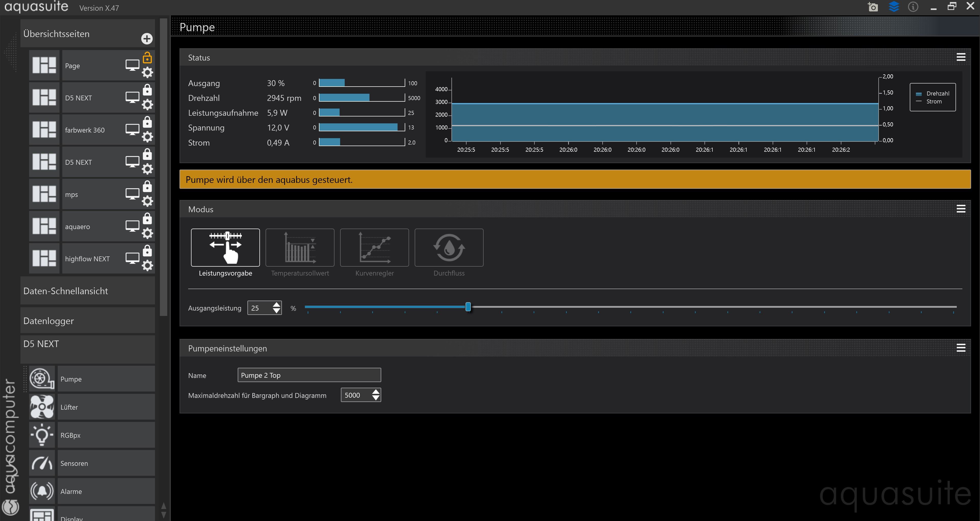Image resolution: width=980 pixels, height=521 pixels.
Task: Click the Strom legend entry in chart
Action: pyautogui.click(x=929, y=102)
